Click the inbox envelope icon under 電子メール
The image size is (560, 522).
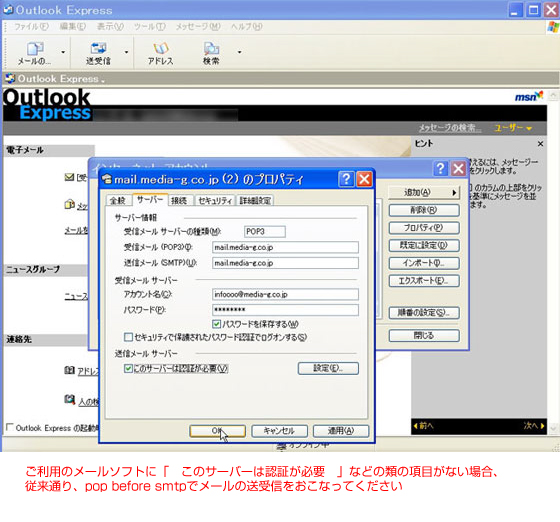(69, 177)
